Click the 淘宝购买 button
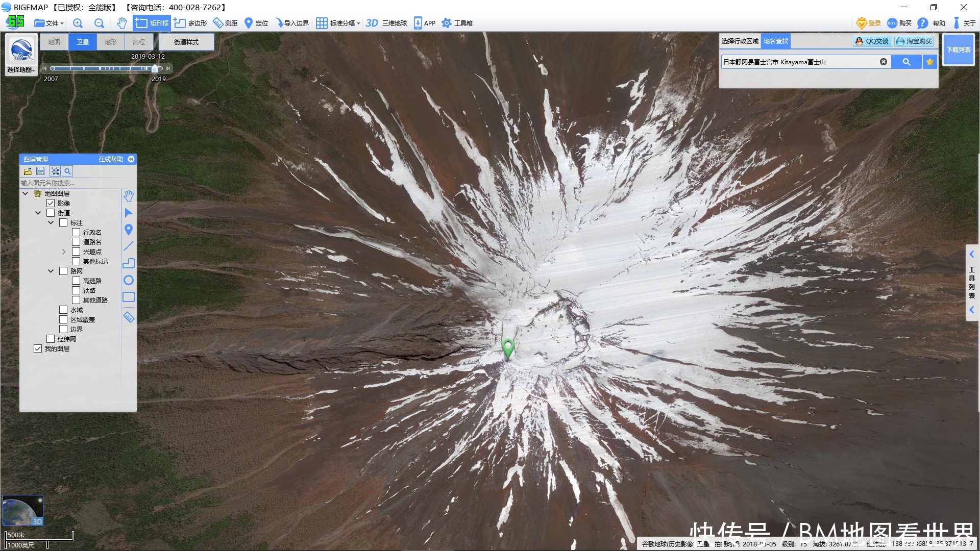This screenshot has height=551, width=980. [x=914, y=41]
